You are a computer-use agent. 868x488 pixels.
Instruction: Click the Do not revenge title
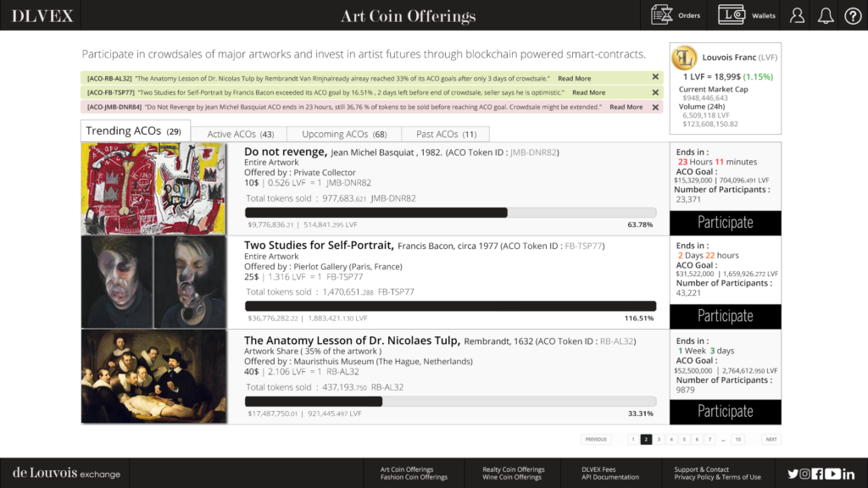(285, 152)
